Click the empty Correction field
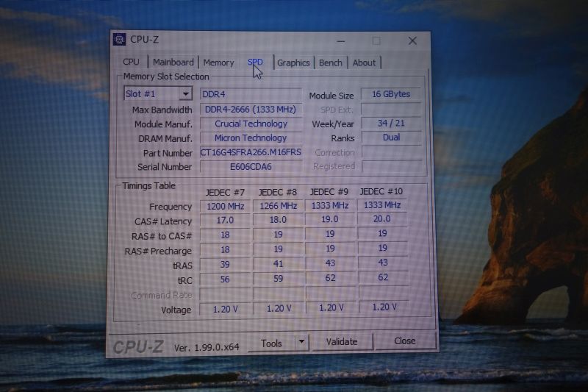Screen dimensions: 588x392 tap(391, 152)
